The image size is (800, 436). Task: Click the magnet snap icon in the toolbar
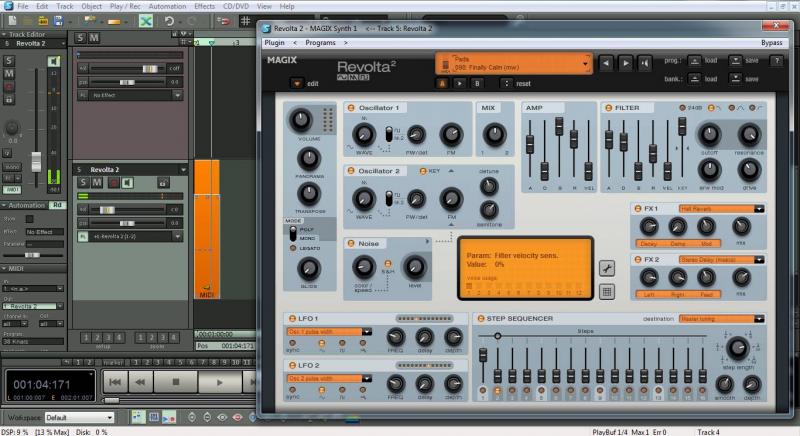(x=223, y=21)
